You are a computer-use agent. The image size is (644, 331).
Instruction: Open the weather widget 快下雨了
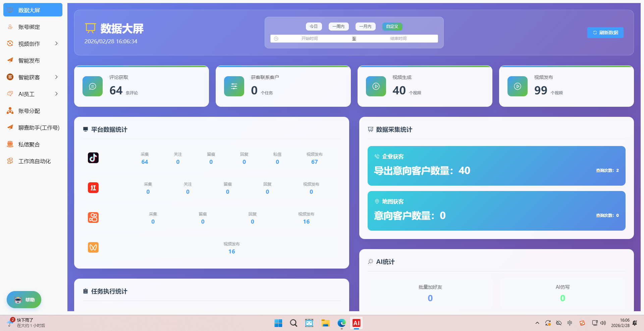(x=25, y=323)
